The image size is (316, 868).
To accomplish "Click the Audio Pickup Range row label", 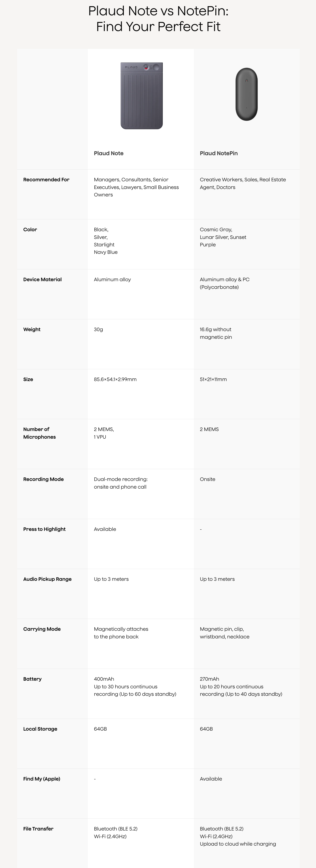I will tap(47, 579).
